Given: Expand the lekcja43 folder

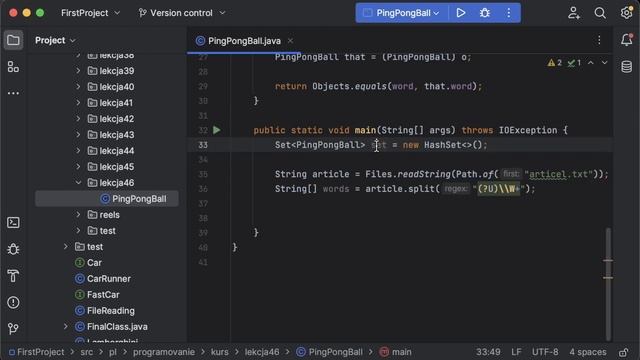Looking at the screenshot, I should [x=78, y=135].
